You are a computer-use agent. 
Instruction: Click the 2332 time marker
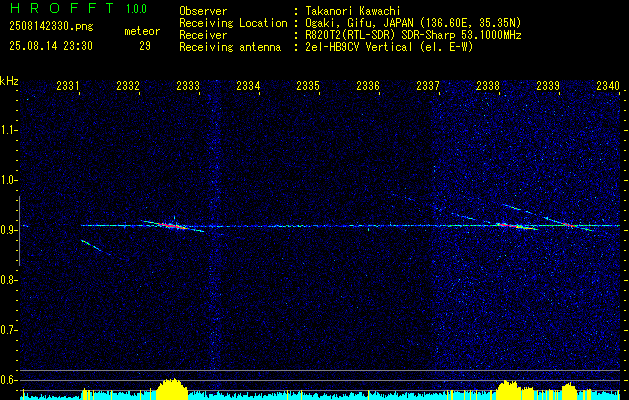pyautogui.click(x=128, y=85)
